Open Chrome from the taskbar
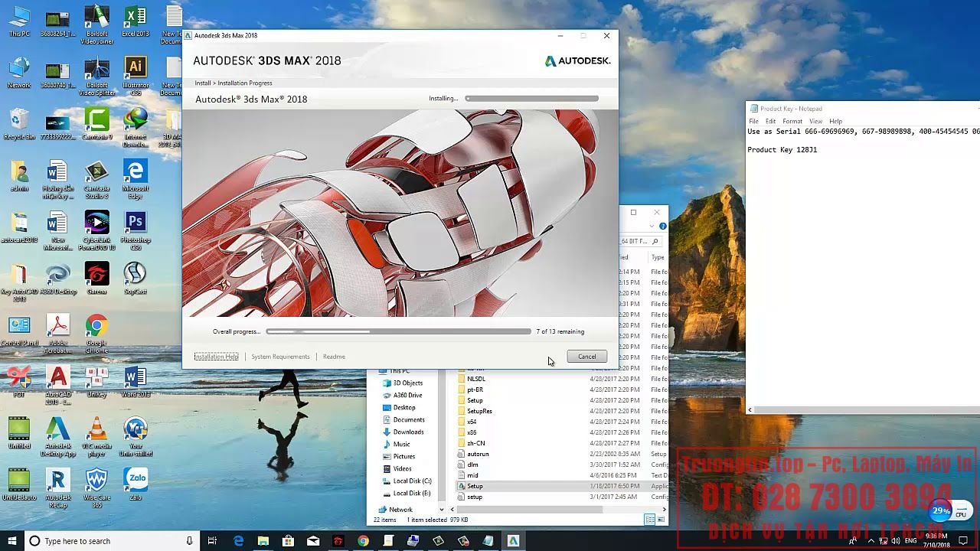Image resolution: width=980 pixels, height=551 pixels. [363, 541]
